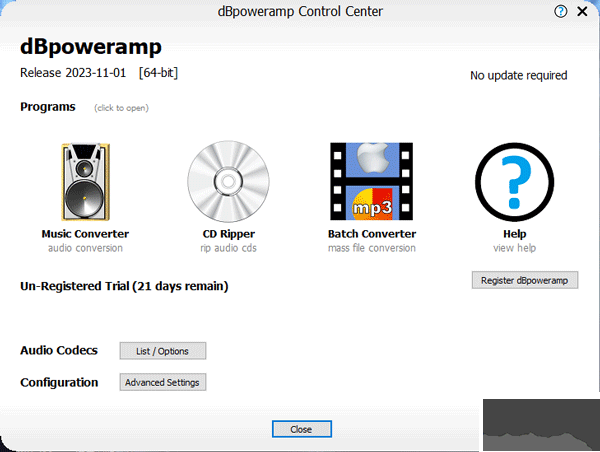Click the Close button at the bottom
600x452 pixels.
pyautogui.click(x=302, y=429)
